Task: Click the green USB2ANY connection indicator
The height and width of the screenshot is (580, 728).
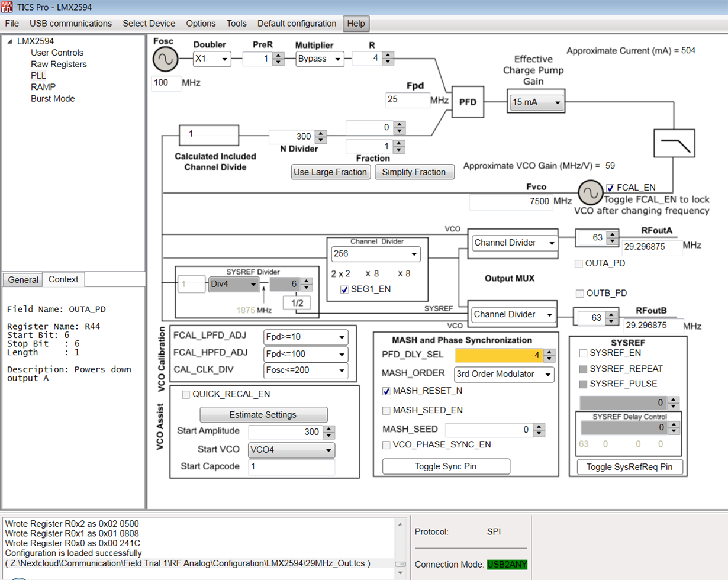Action: (506, 565)
